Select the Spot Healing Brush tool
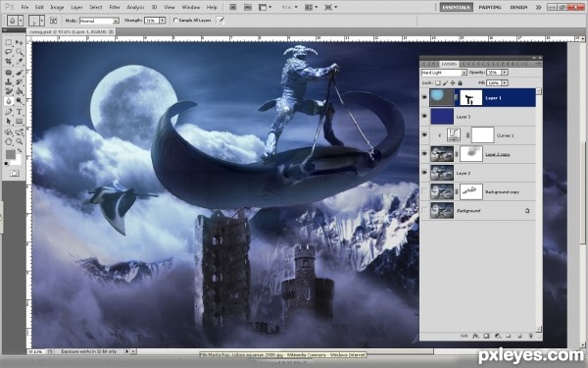This screenshot has width=588, height=368. (9, 72)
